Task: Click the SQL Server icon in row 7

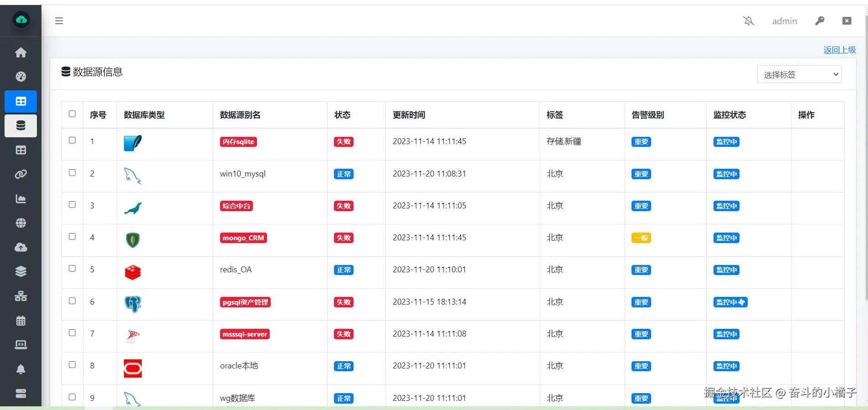Action: (x=133, y=336)
